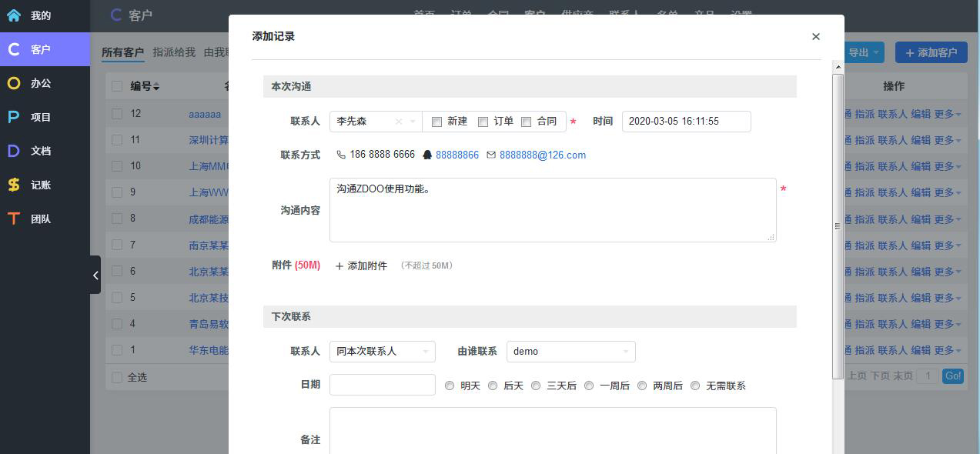Click the page number input box
The width and height of the screenshot is (980, 454).
[928, 376]
